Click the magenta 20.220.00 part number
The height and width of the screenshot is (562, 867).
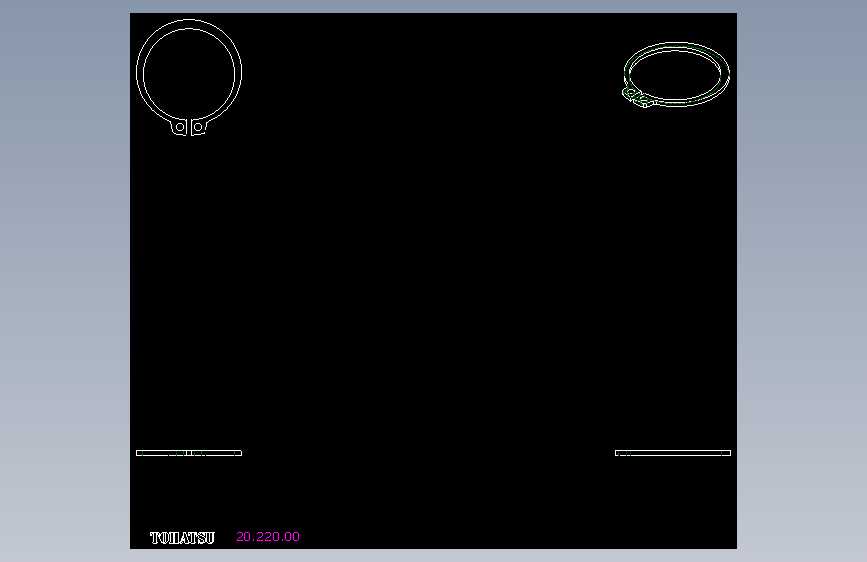click(x=268, y=537)
